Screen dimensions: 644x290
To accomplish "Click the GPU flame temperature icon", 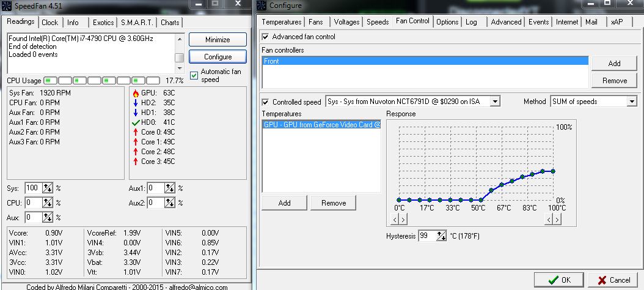I will click(136, 93).
